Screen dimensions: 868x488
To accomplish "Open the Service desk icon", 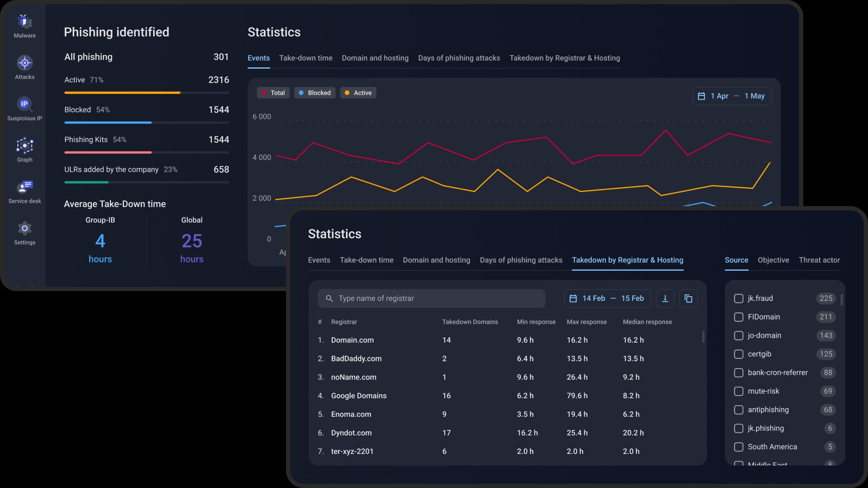I will pos(24,187).
